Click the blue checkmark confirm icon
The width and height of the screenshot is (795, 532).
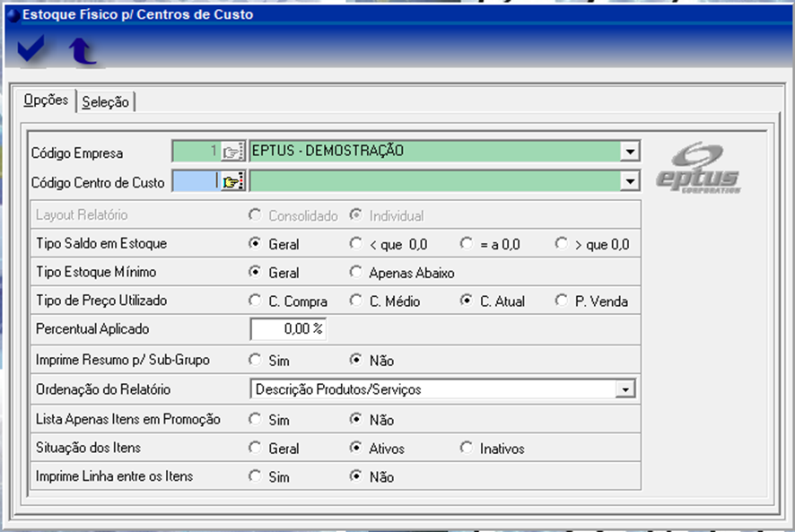click(31, 51)
